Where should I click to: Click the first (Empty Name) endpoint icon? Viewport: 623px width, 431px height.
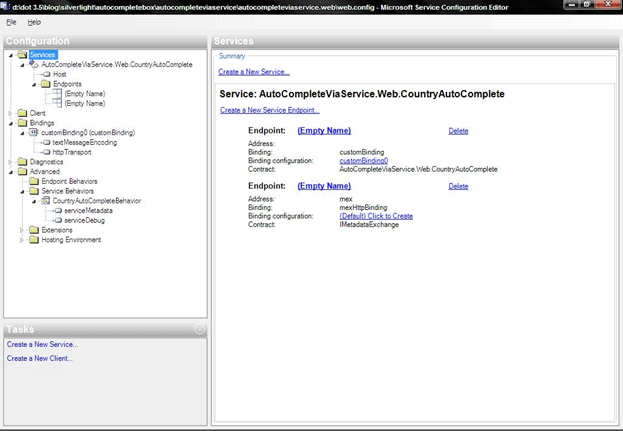point(57,94)
